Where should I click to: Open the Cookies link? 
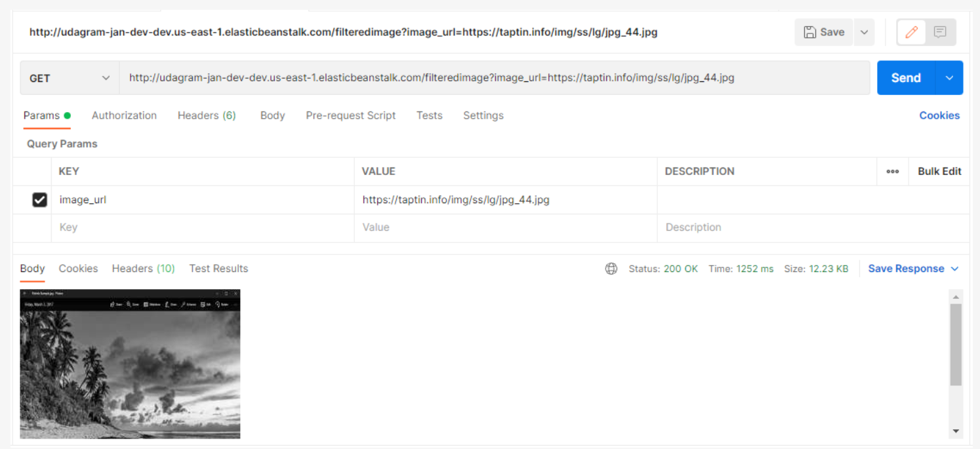(939, 115)
